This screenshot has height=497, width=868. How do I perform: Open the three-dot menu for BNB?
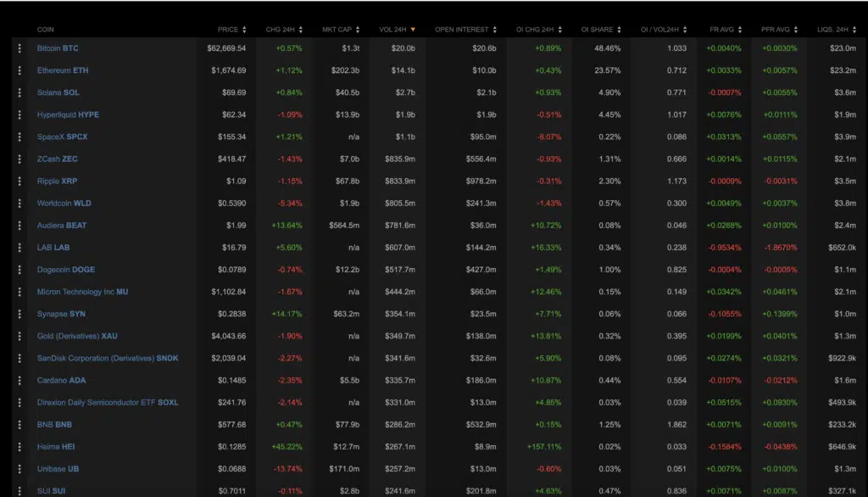point(19,424)
